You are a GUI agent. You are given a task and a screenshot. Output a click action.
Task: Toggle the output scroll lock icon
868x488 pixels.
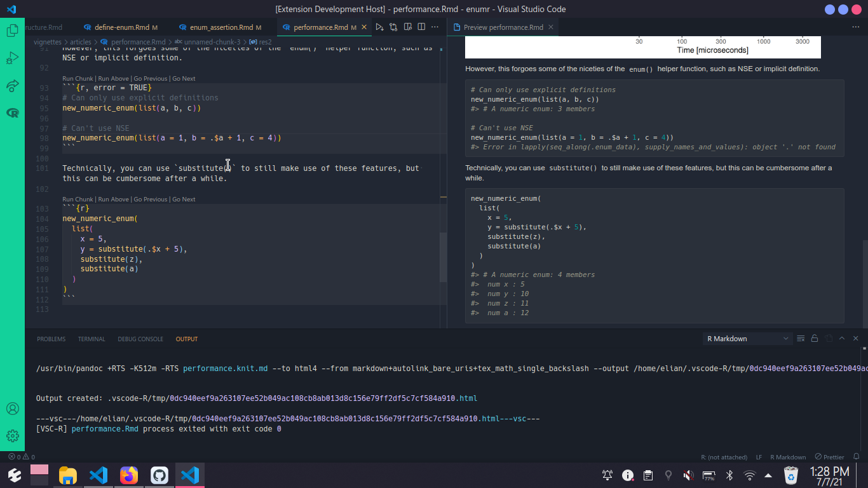pyautogui.click(x=815, y=339)
